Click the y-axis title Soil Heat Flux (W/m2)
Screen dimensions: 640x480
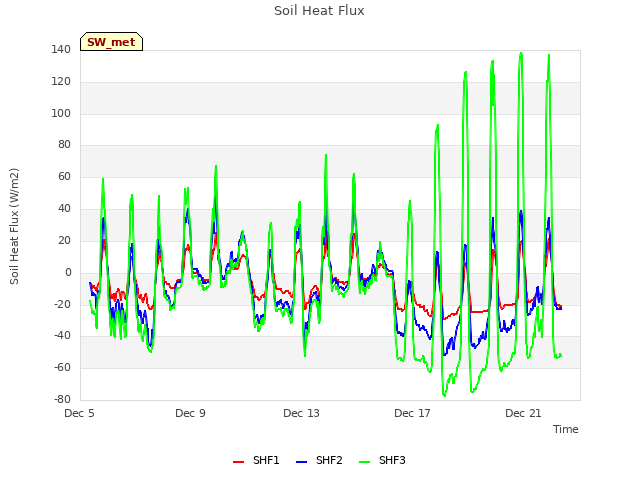pyautogui.click(x=14, y=226)
